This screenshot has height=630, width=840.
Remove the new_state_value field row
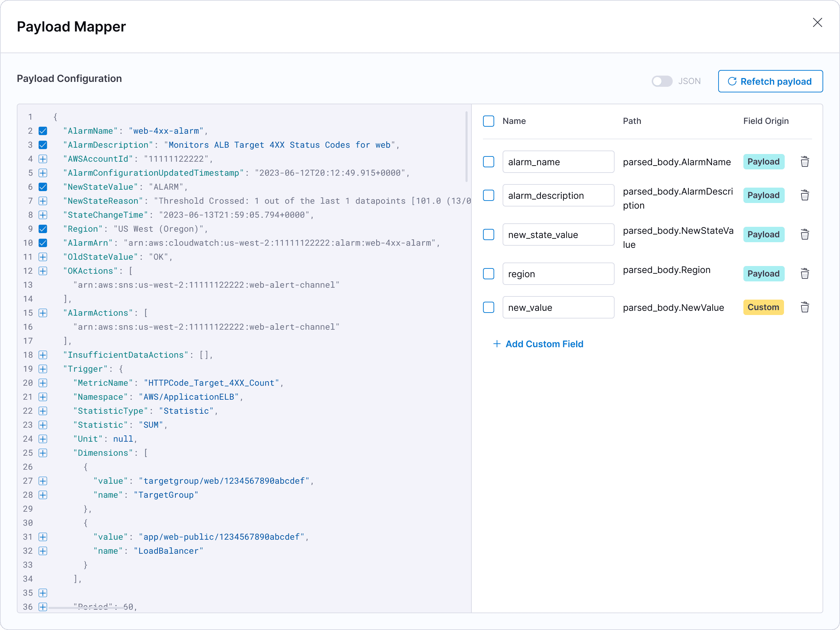click(804, 235)
